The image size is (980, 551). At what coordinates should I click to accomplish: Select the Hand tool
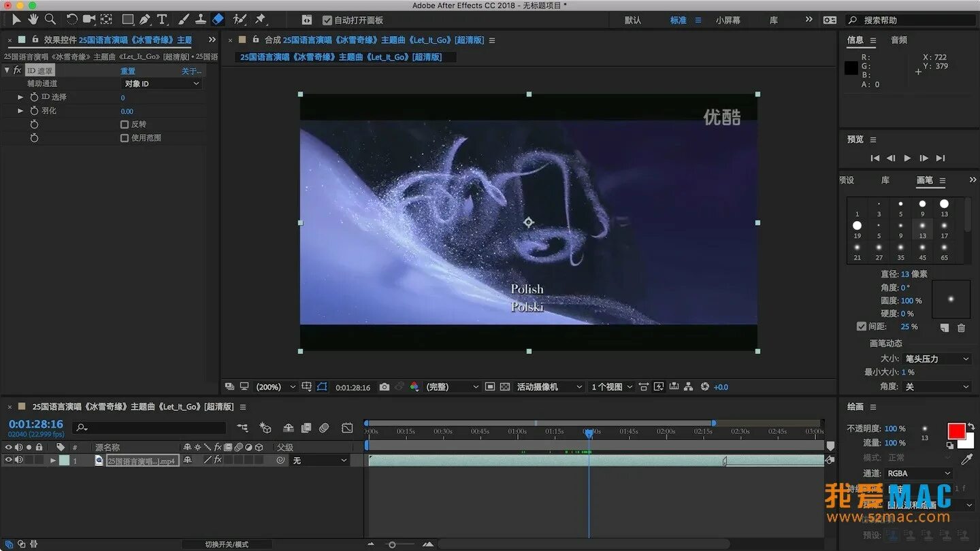[x=33, y=20]
